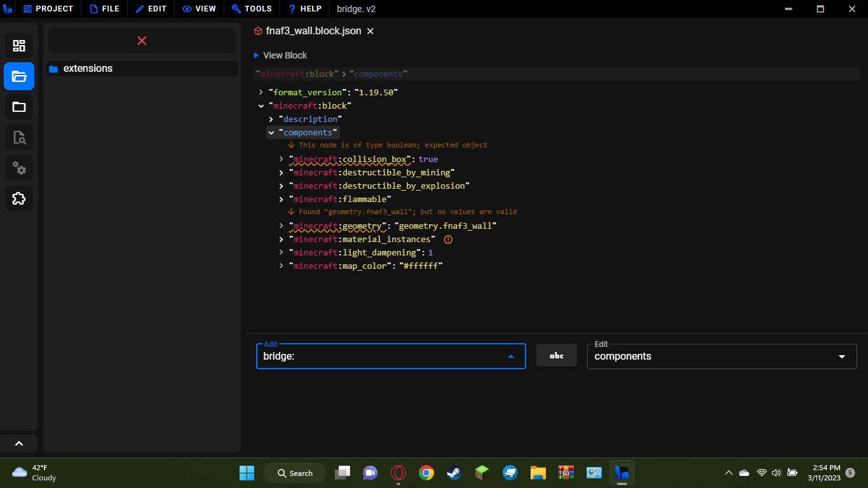Image resolution: width=868 pixels, height=488 pixels.
Task: Click the block icon beside fnaf3_wall.block.json
Action: (258, 30)
